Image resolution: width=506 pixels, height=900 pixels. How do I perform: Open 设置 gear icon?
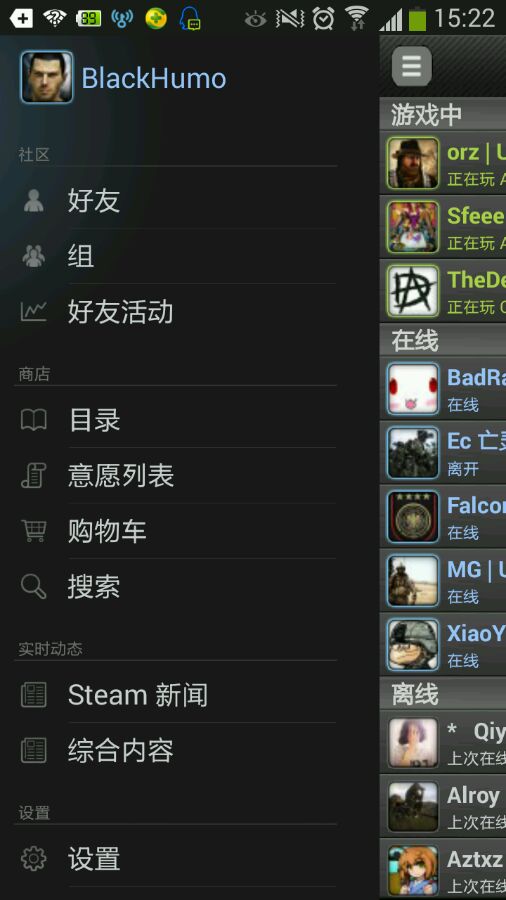tap(34, 859)
